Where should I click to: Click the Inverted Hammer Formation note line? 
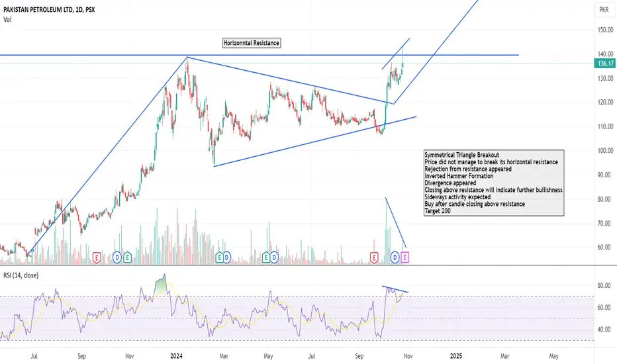[459, 176]
